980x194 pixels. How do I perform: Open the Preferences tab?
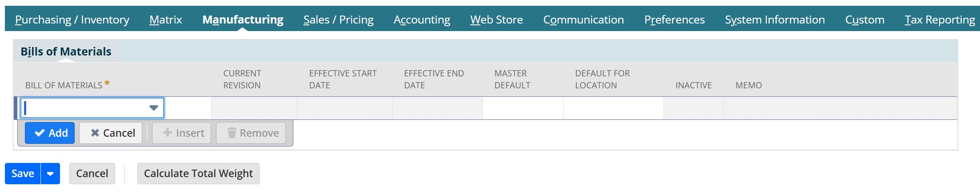pos(674,20)
